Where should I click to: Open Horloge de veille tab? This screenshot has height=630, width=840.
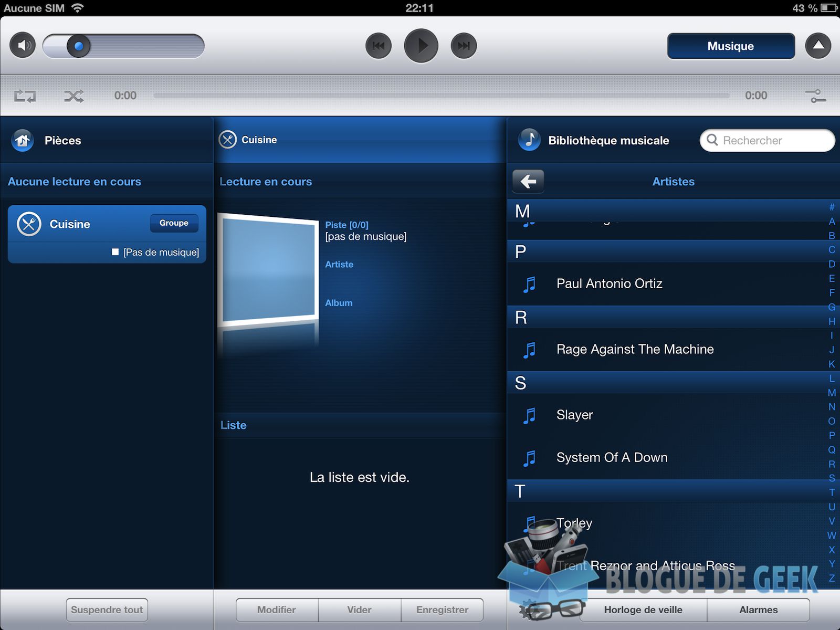[643, 610]
